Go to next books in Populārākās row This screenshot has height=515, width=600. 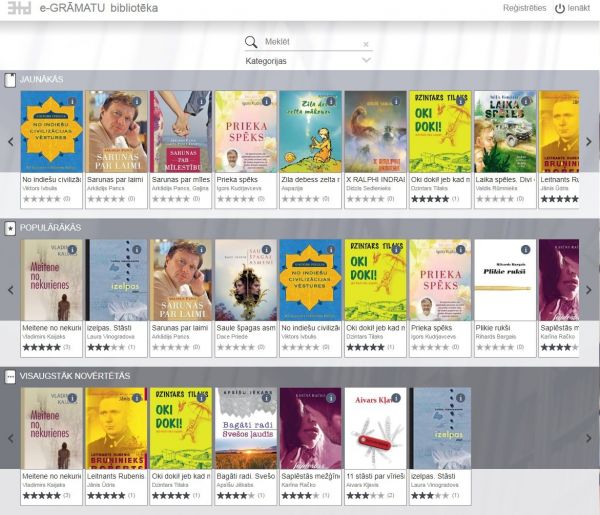click(589, 290)
